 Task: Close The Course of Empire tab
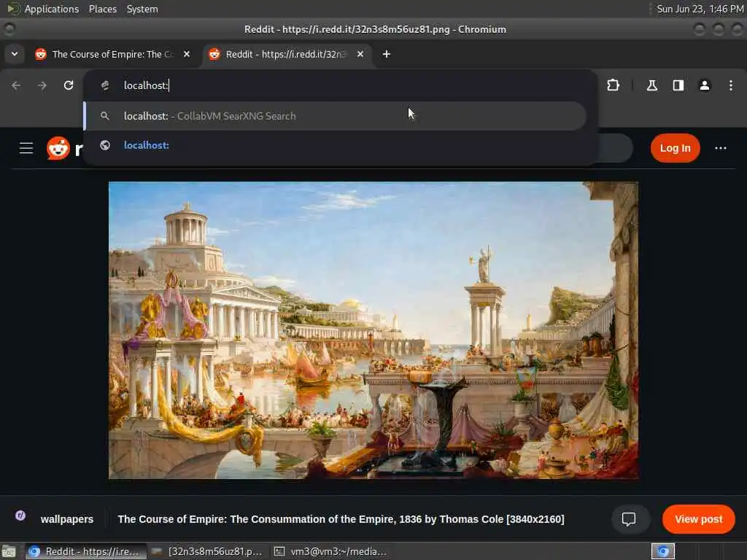coord(187,54)
